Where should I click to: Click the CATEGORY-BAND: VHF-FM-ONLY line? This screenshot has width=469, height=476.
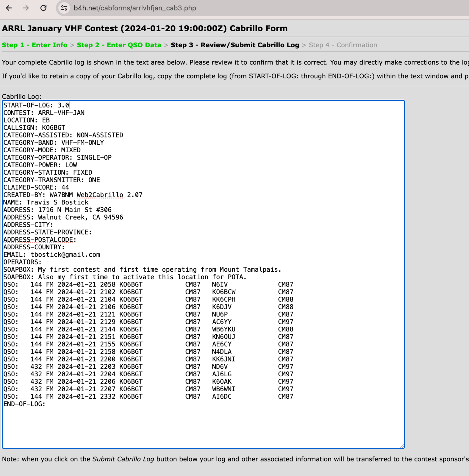pos(54,143)
